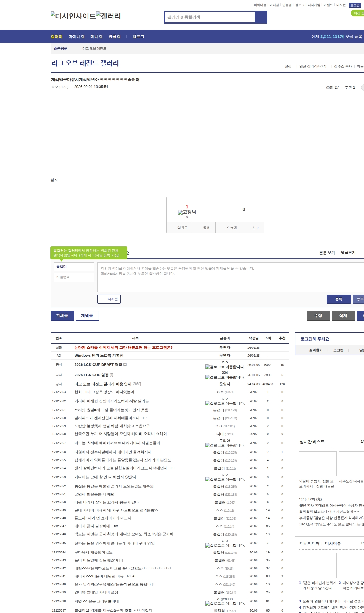Expand the 연관 갤러리(8/27) list
This screenshot has width=364, height=613.
(313, 66)
